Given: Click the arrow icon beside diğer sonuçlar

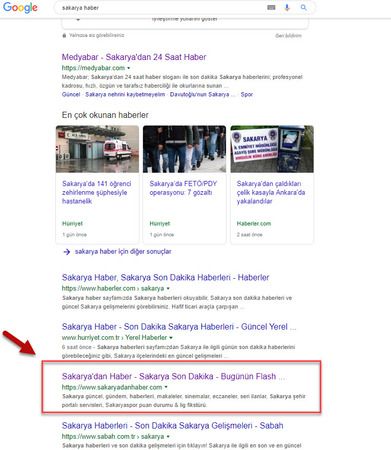Looking at the screenshot, I should click(67, 252).
